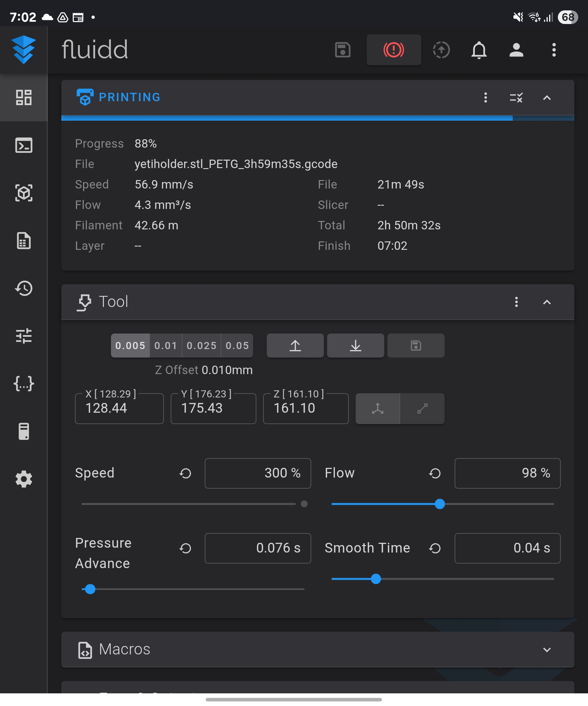This screenshot has height=706, width=588.
Task: Click the Pressure Advance 0.076 s field
Action: pos(258,548)
